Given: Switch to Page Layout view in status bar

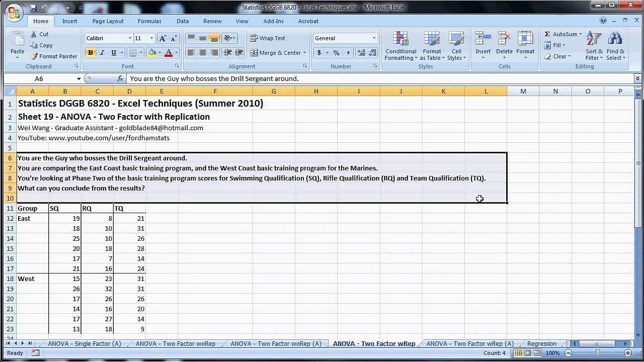Looking at the screenshot, I should pyautogui.click(x=528, y=353).
